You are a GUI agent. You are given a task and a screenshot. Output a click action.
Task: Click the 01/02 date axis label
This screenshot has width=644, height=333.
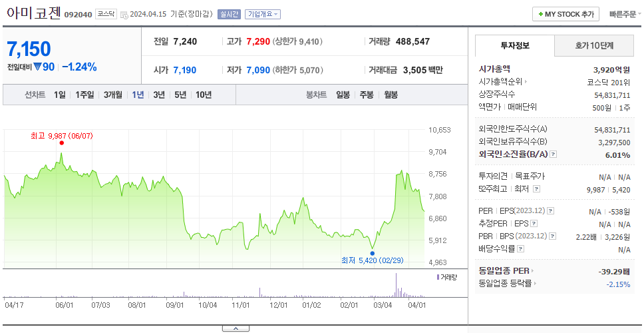click(x=311, y=305)
